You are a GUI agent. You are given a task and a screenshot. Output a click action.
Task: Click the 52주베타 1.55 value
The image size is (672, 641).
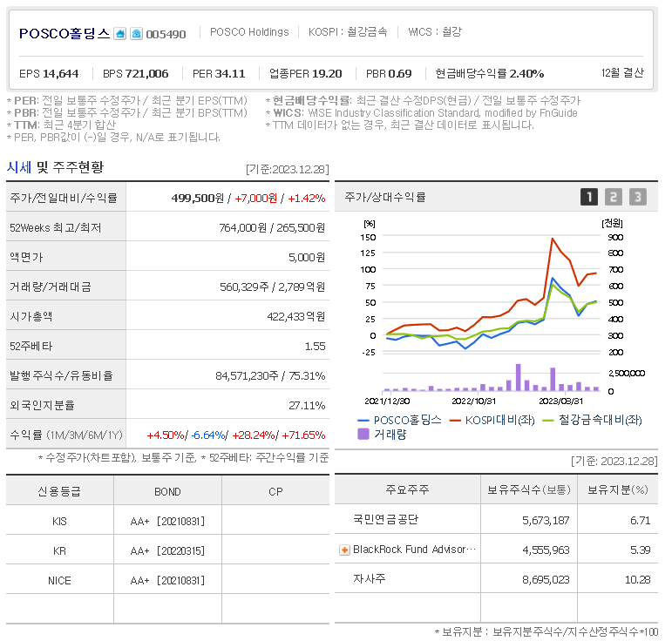click(x=315, y=346)
